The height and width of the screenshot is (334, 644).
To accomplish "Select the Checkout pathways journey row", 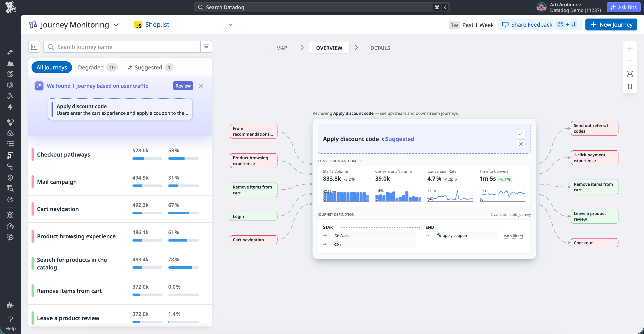I will pos(120,154).
